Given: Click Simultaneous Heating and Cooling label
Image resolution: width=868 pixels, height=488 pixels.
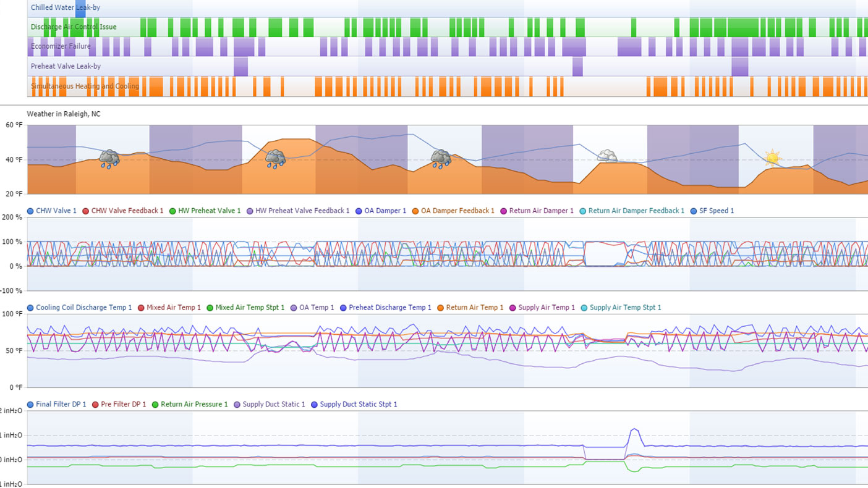Looking at the screenshot, I should pyautogui.click(x=85, y=86).
